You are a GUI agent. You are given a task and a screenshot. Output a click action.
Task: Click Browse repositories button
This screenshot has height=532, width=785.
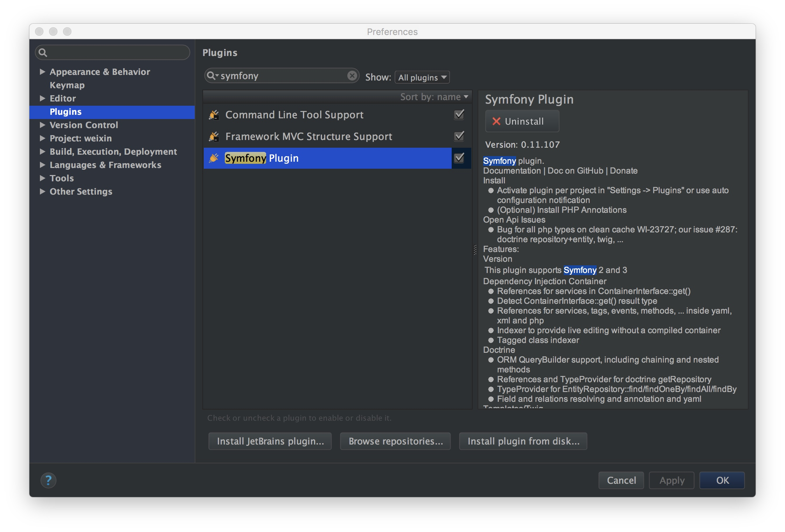[x=395, y=441]
